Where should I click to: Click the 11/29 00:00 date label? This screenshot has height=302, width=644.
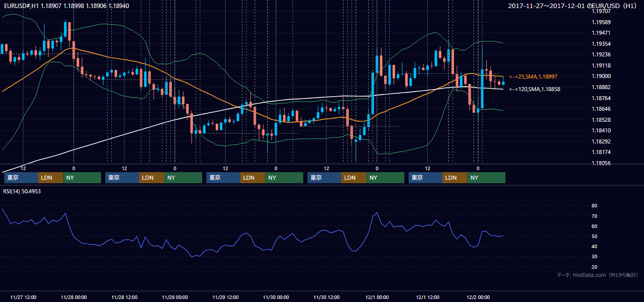175,297
